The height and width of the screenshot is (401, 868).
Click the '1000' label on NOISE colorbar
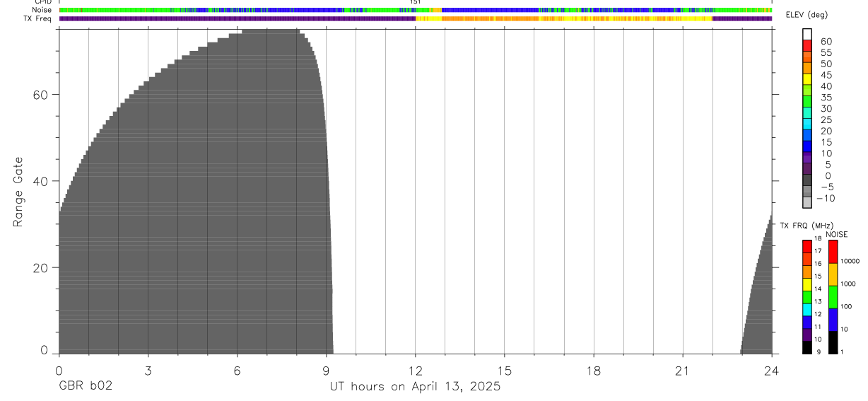click(848, 284)
